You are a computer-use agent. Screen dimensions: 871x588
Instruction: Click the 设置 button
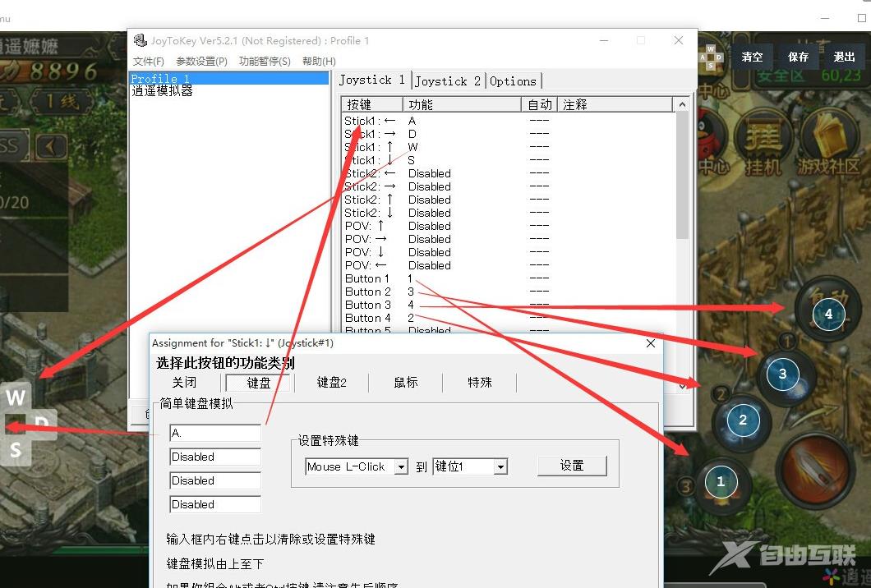pos(572,466)
